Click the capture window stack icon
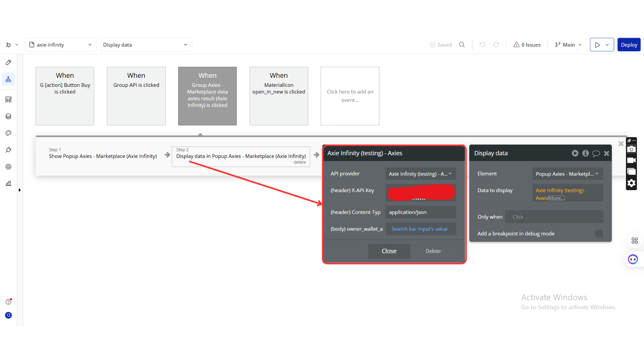Viewport: 644px width, 363px height. [631, 172]
